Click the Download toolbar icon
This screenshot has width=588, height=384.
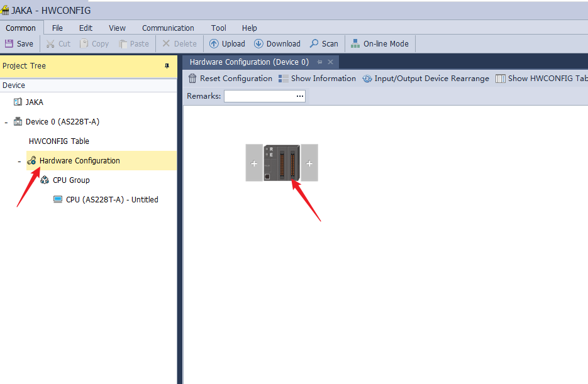click(x=258, y=44)
